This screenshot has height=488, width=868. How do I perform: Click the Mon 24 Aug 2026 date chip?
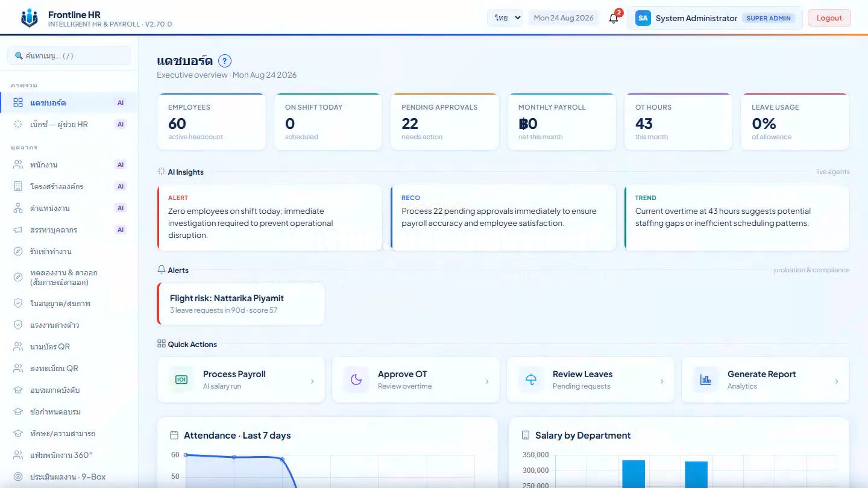click(x=564, y=18)
